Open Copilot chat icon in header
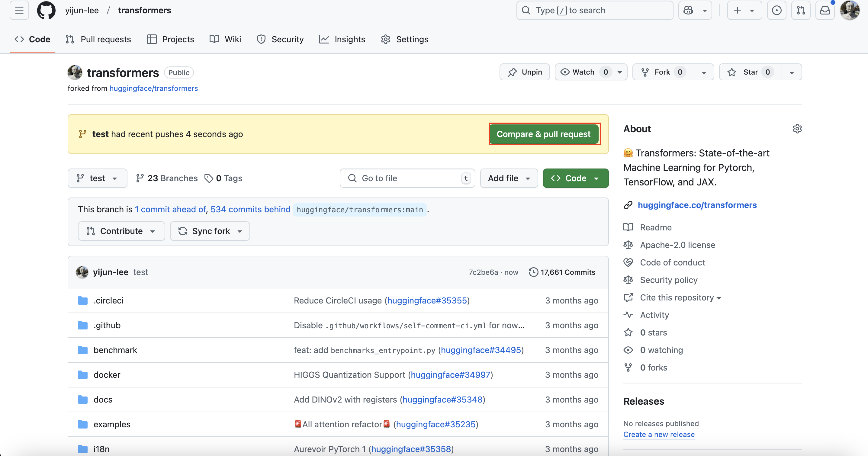Viewport: 868px width, 456px height. point(688,10)
